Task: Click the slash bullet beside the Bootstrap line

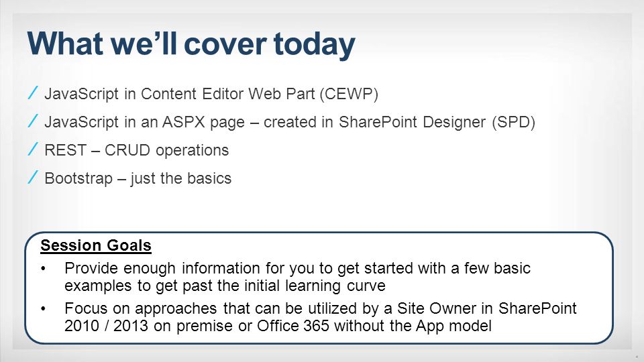Action: 33,177
